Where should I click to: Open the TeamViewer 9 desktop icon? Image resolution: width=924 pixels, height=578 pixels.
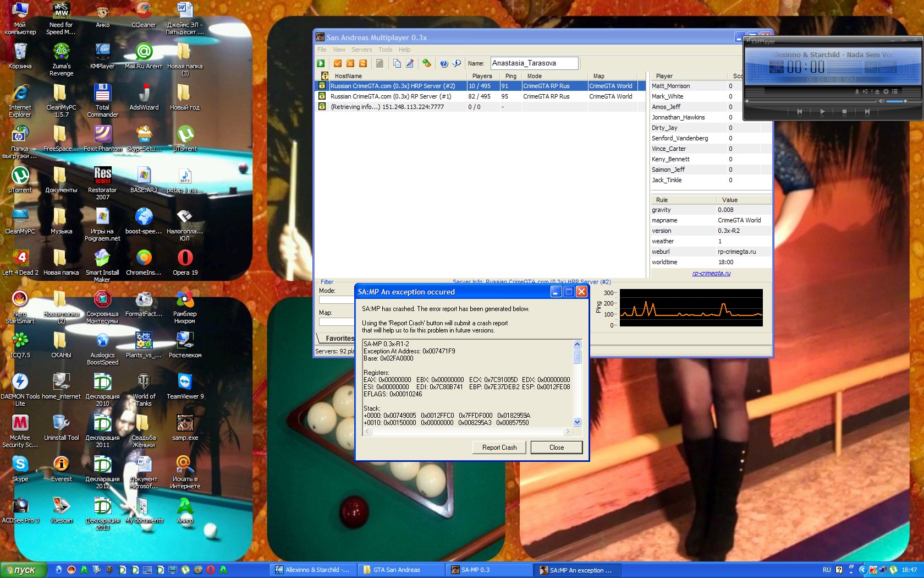(185, 386)
